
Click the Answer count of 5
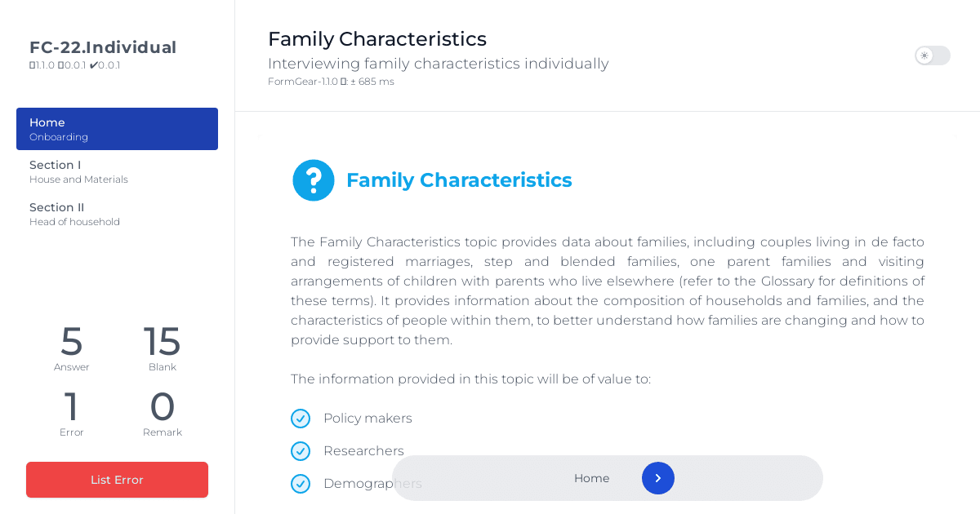pos(72,343)
